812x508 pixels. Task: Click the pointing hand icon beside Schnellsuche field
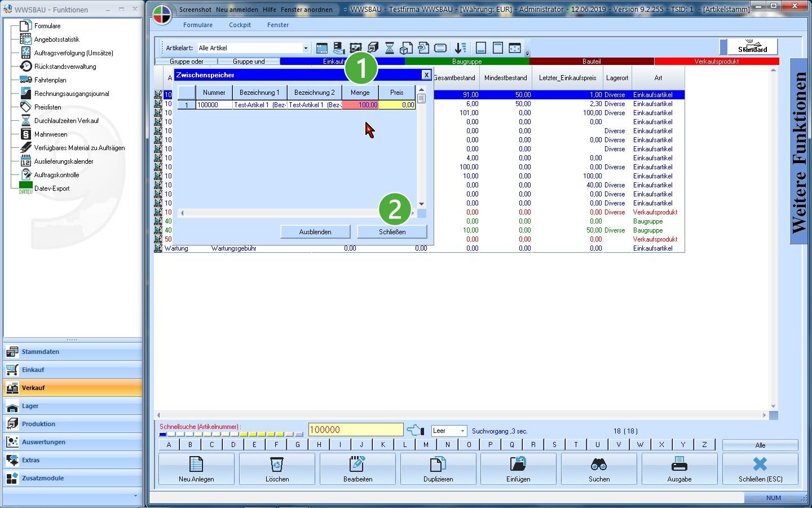pyautogui.click(x=415, y=431)
